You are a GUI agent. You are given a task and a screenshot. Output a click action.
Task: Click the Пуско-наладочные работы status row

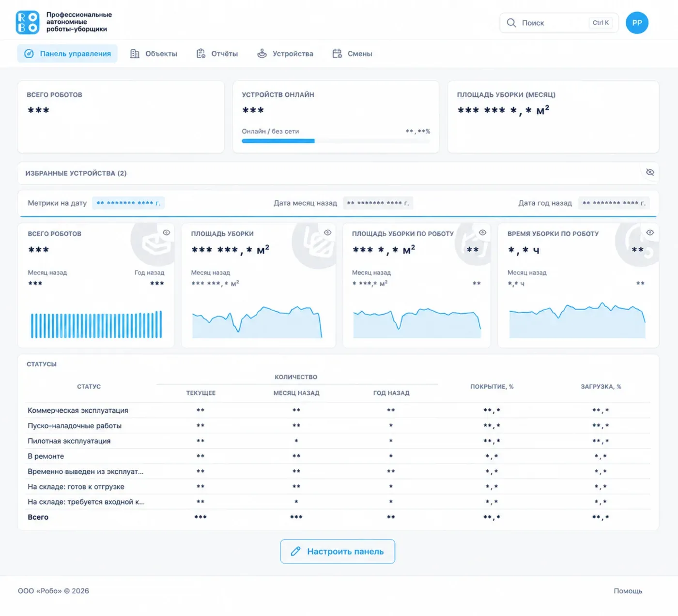click(x=338, y=426)
